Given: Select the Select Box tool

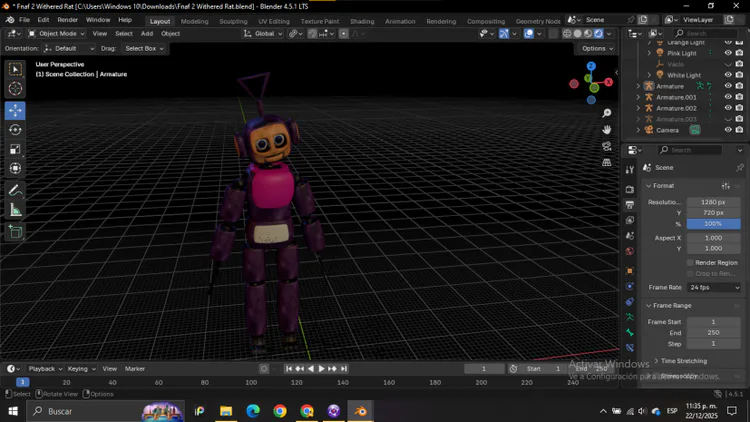Looking at the screenshot, I should click(x=15, y=69).
